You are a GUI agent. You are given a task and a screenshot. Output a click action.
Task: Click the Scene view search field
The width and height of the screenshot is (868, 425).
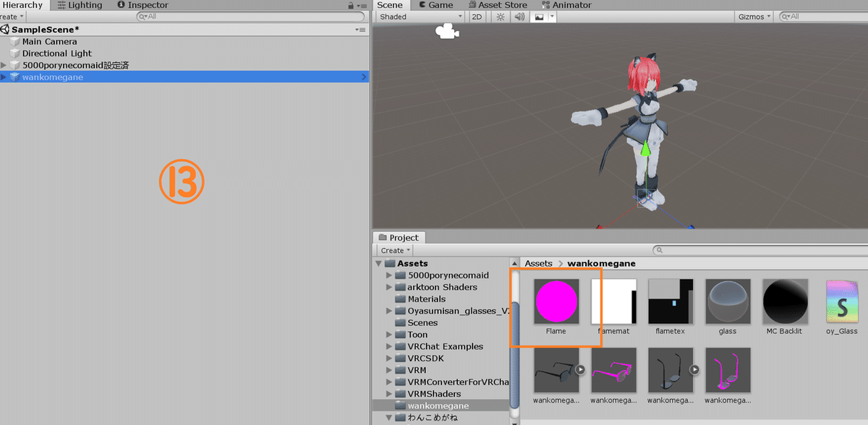click(x=823, y=17)
